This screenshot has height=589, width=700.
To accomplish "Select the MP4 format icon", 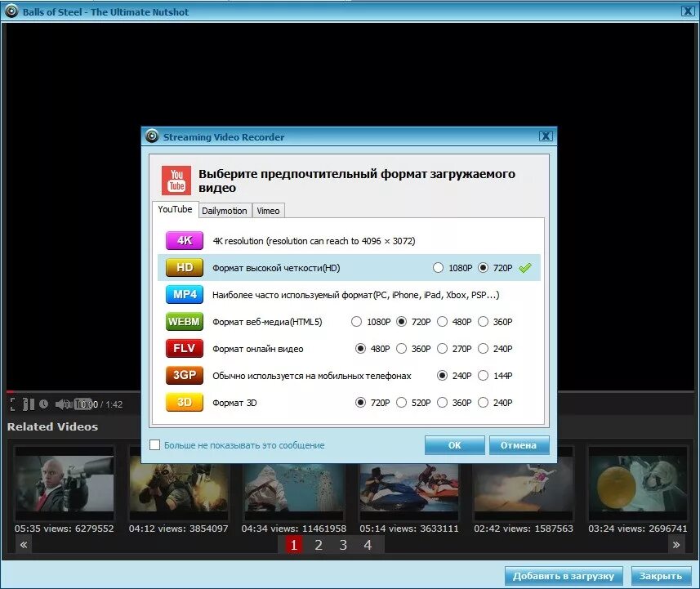I will tap(184, 294).
